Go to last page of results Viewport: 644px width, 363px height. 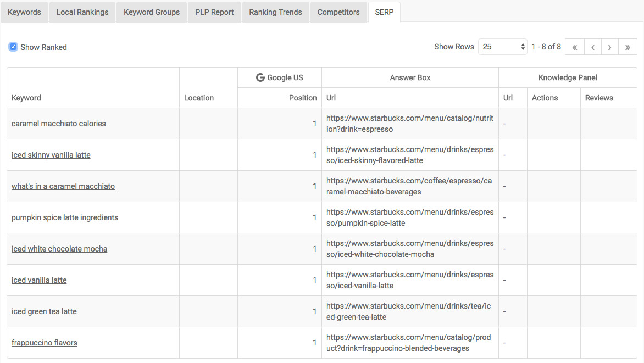coord(628,47)
